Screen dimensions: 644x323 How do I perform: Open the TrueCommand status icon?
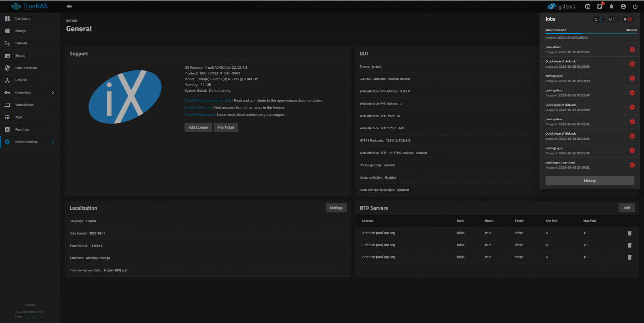pos(588,6)
